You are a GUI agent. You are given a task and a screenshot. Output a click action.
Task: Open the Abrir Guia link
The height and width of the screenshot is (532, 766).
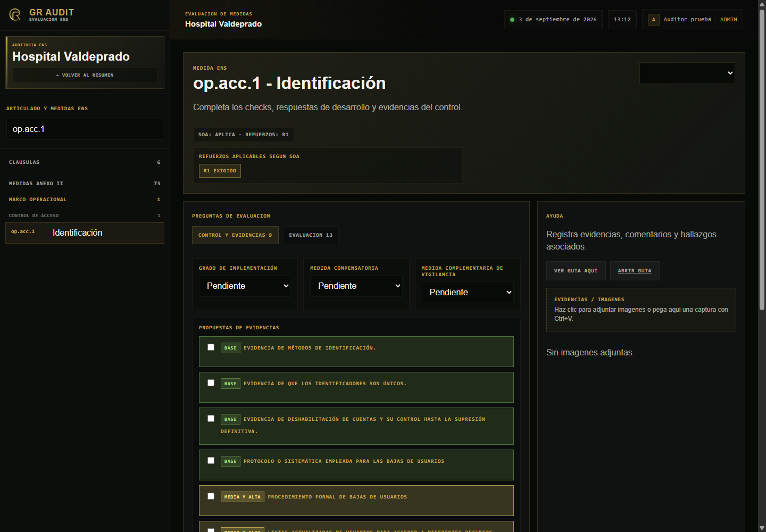point(635,271)
